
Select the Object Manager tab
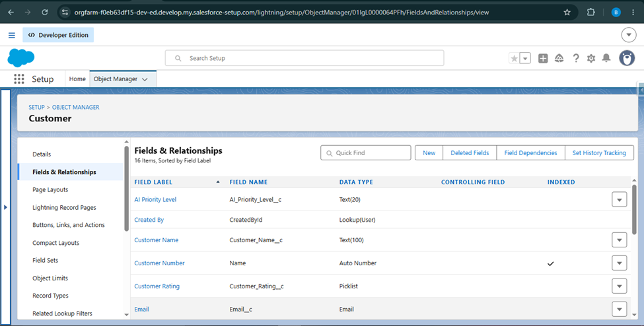pos(116,79)
